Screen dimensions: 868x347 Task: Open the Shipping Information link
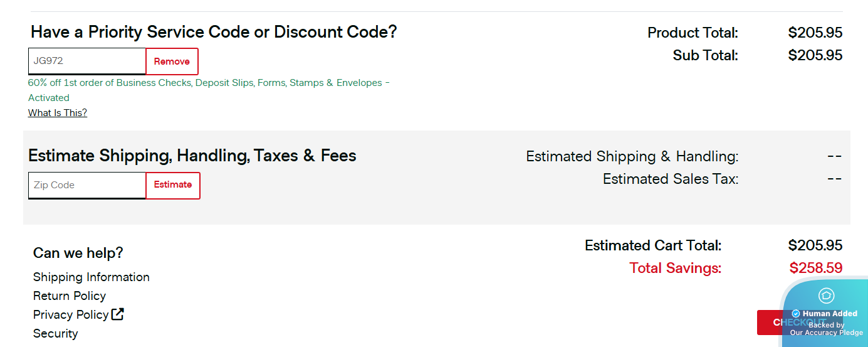click(92, 277)
